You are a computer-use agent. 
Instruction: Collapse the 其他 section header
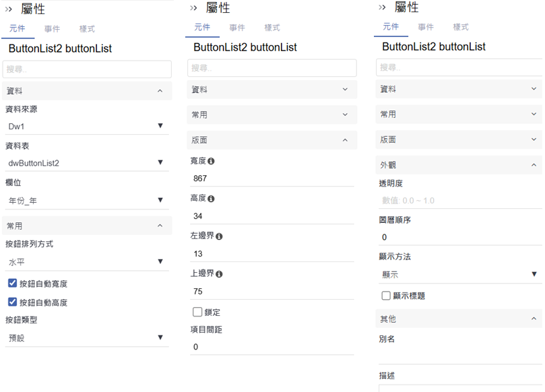(534, 319)
